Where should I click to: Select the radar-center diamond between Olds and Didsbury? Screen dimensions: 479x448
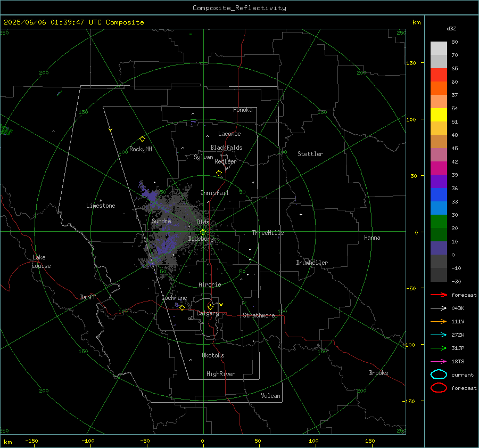point(203,232)
